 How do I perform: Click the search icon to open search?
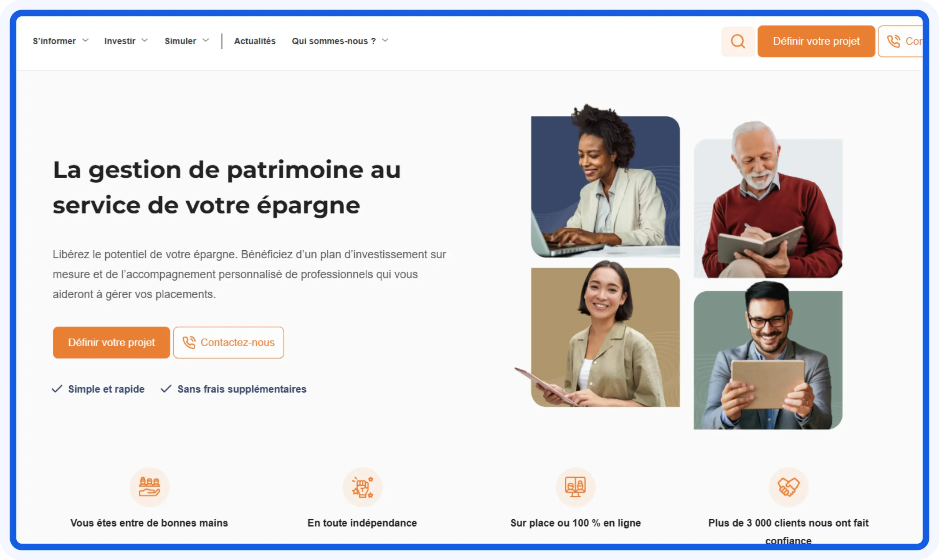pyautogui.click(x=738, y=41)
